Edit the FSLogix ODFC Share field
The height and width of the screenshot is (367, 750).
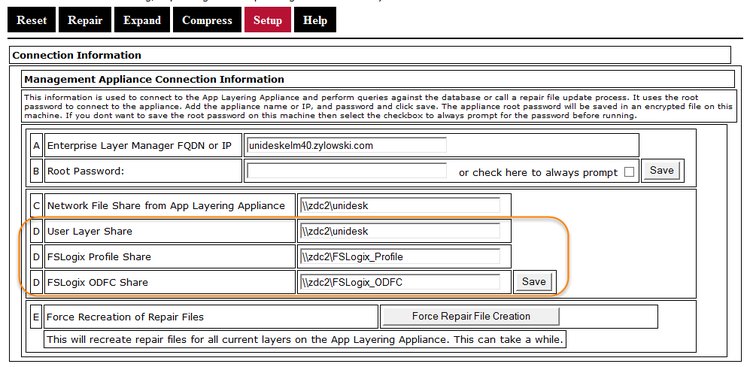[x=400, y=282]
